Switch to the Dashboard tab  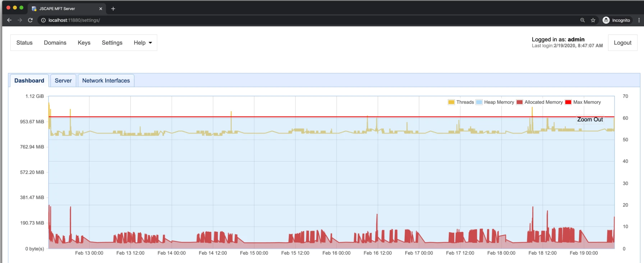[29, 80]
